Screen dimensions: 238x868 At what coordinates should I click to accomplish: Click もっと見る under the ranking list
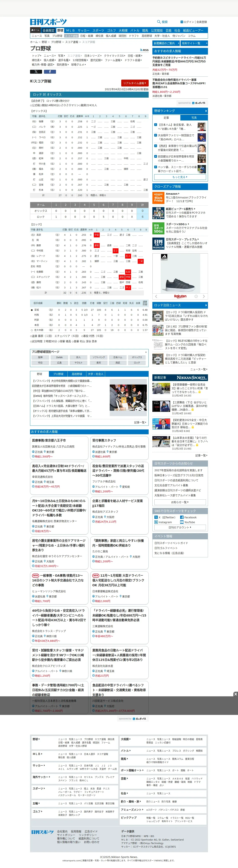tap(180, 177)
